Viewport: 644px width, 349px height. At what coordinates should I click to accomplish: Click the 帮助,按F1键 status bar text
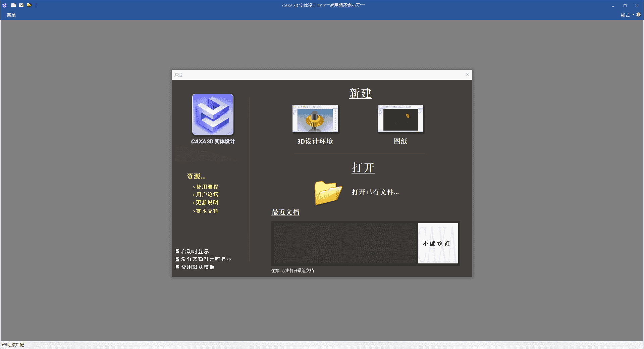(x=13, y=345)
